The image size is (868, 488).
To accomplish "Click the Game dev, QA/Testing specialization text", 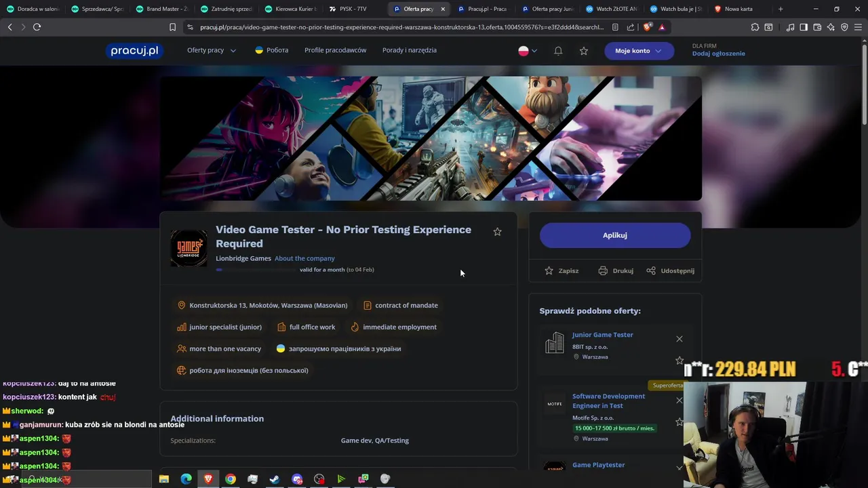I will click(375, 441).
